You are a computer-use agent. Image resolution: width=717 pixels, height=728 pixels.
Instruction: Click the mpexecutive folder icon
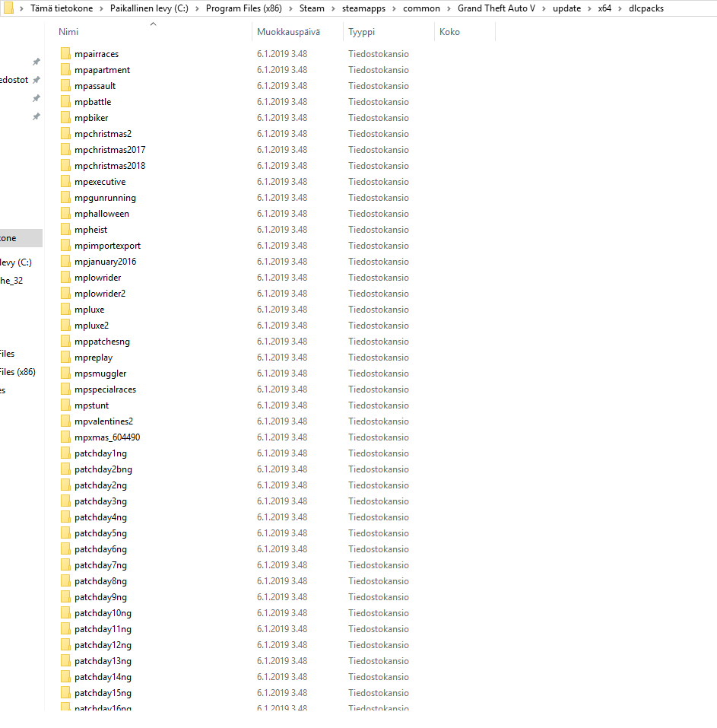pos(65,182)
